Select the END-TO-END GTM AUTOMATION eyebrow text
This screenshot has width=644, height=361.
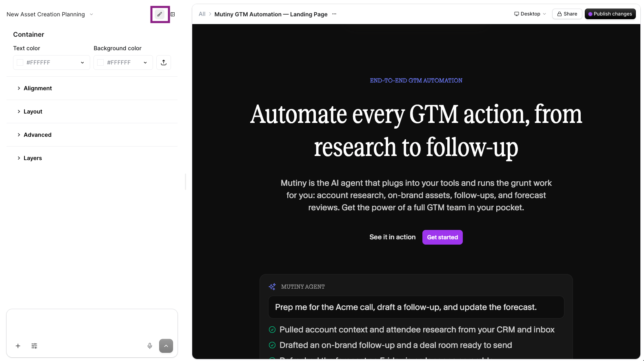coord(416,80)
